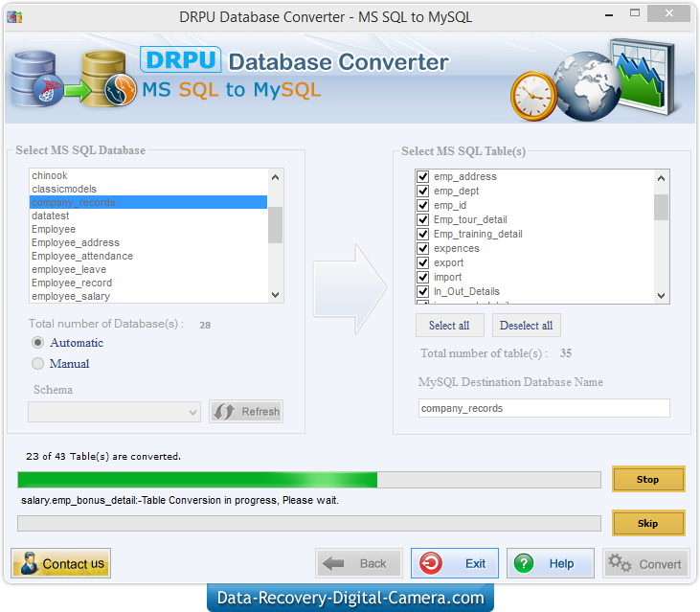Click the Contact us button label
This screenshot has width=700, height=612.
(x=73, y=564)
